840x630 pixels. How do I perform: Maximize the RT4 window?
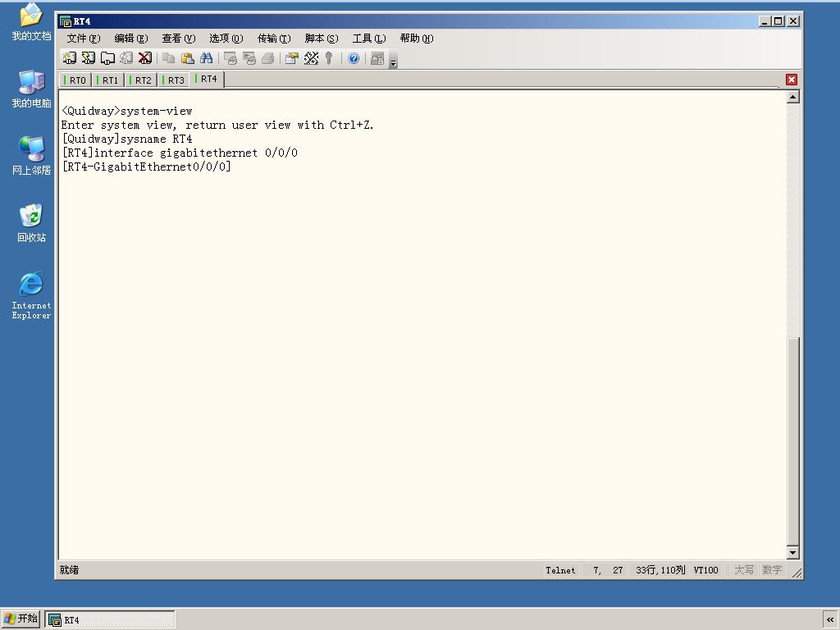pyautogui.click(x=778, y=21)
